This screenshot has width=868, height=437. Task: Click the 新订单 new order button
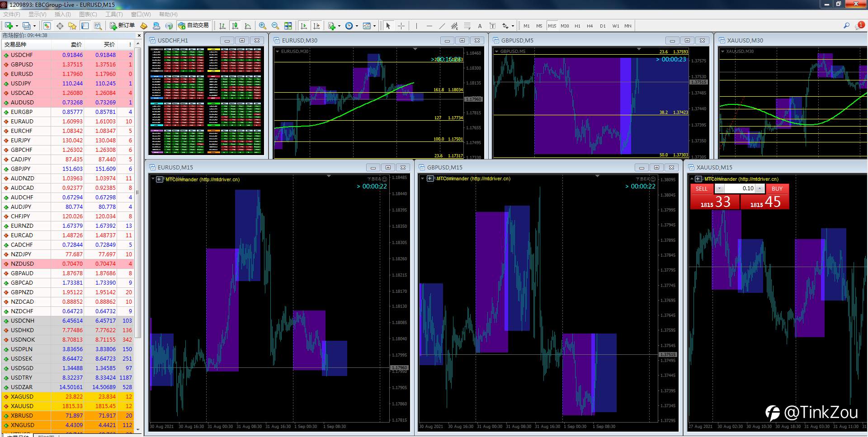click(x=122, y=26)
